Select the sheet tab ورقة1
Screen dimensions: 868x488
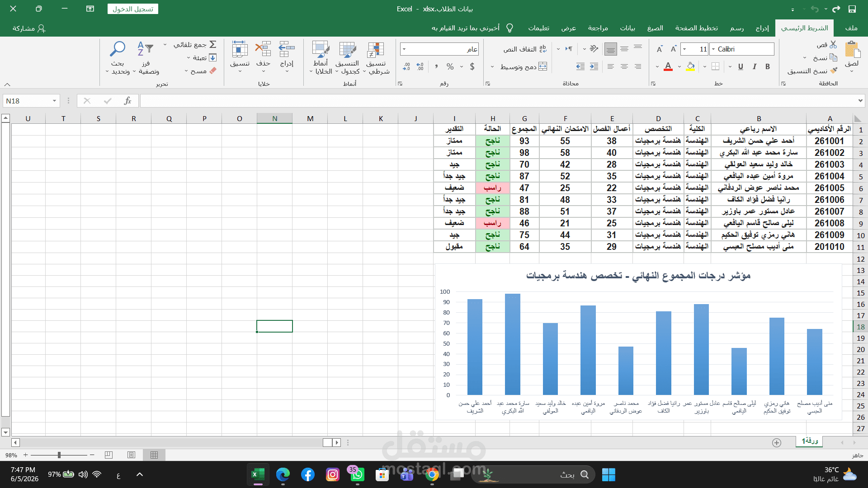(810, 441)
